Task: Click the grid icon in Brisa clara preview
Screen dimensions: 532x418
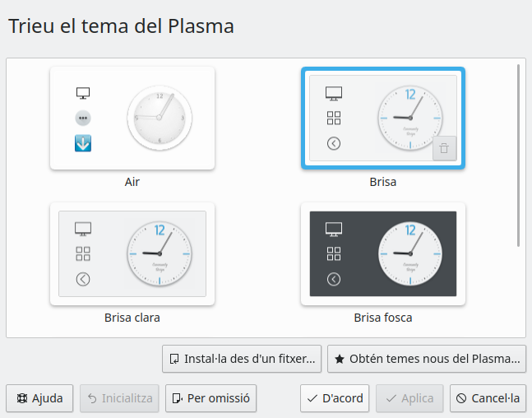Action: 83,254
